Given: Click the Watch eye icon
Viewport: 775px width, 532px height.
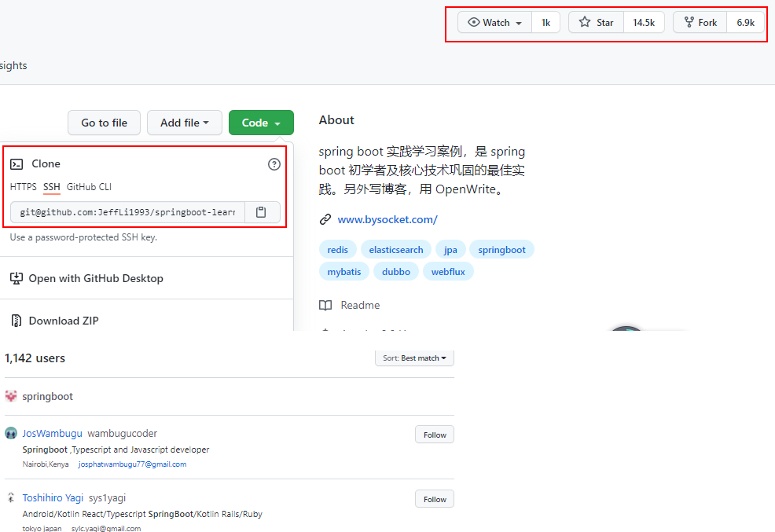Looking at the screenshot, I should click(x=473, y=22).
